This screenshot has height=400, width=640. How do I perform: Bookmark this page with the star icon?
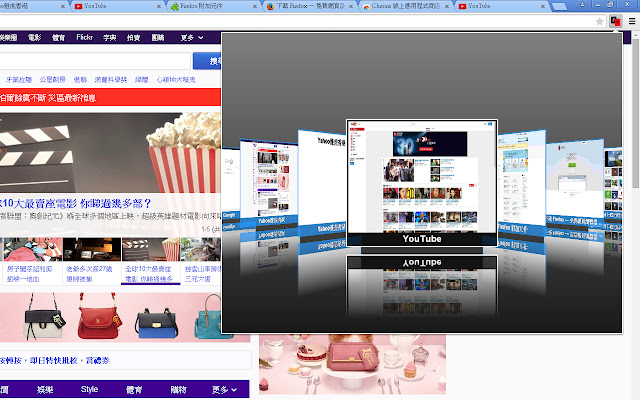tap(599, 21)
